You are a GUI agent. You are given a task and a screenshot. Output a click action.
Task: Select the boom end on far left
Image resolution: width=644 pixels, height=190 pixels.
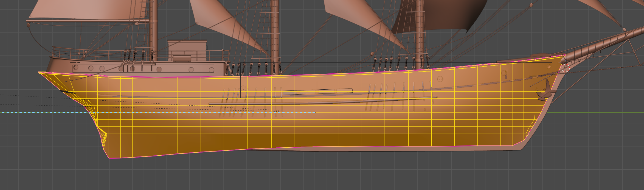pos(28,25)
